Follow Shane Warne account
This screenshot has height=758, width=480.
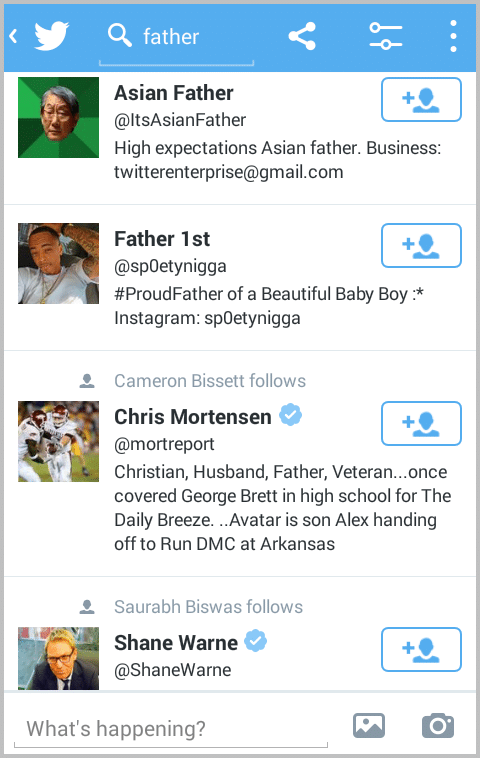[421, 650]
